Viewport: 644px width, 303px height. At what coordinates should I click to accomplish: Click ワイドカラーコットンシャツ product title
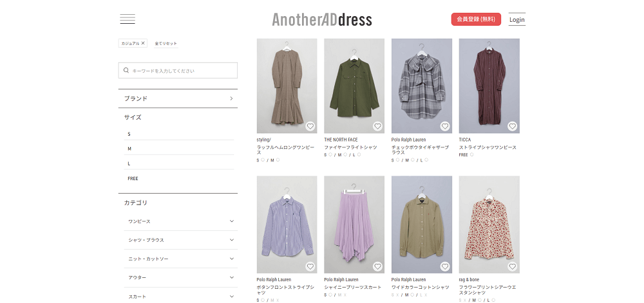[x=420, y=288]
